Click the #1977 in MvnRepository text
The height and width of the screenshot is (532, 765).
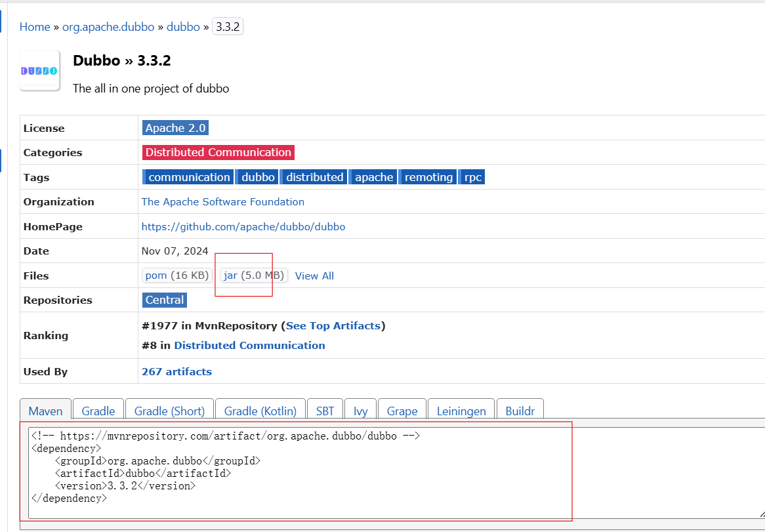[209, 326]
